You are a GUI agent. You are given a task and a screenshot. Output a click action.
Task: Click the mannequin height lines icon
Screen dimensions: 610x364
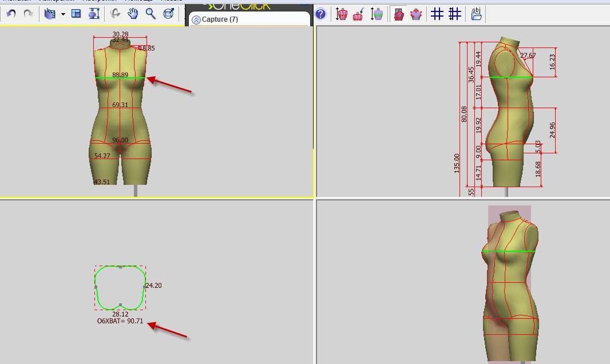[341, 14]
